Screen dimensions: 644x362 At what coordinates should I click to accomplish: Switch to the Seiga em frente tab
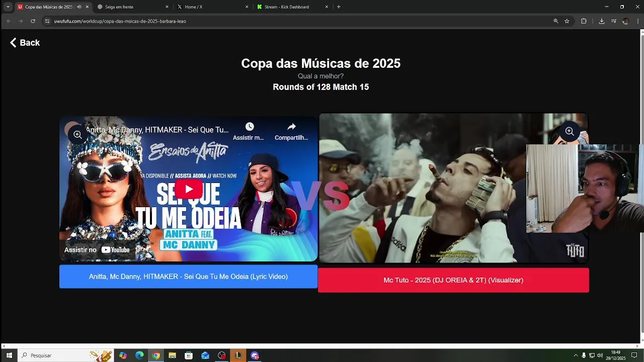point(133,7)
